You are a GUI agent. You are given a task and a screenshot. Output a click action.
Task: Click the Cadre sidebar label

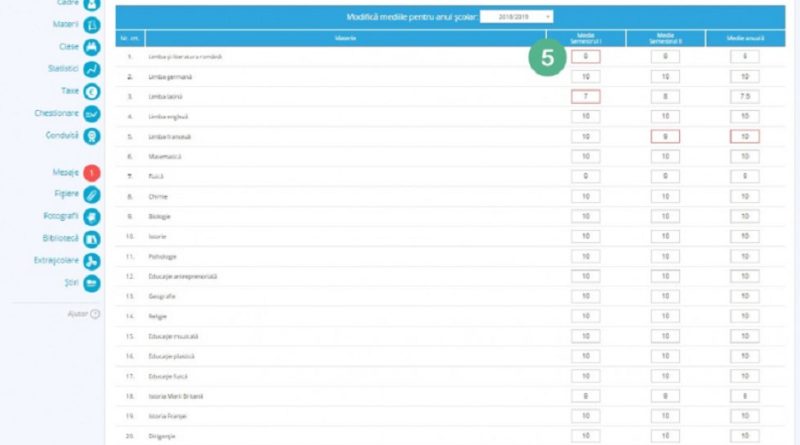point(62,4)
